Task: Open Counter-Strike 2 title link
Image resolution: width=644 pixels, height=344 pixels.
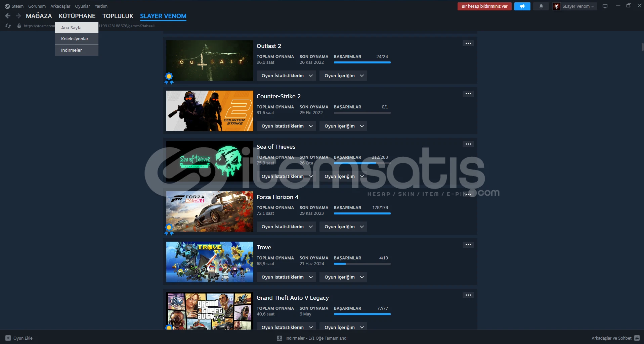Action: [x=278, y=96]
